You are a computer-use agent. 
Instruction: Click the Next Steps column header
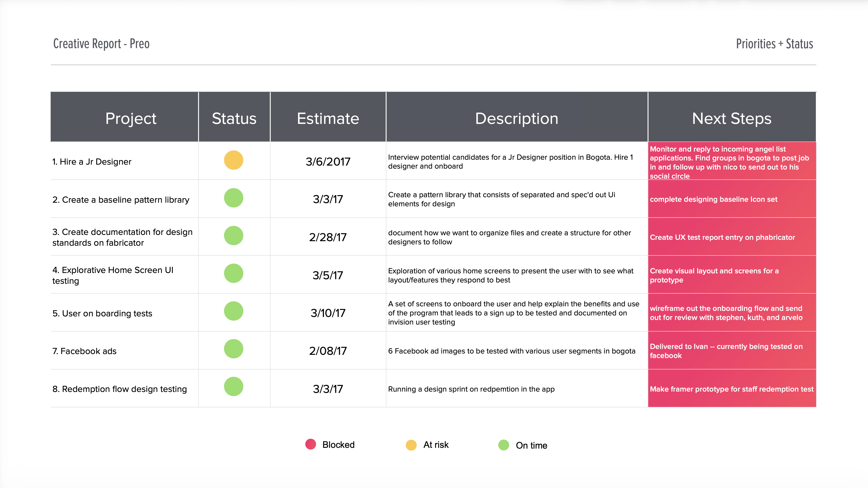click(x=732, y=119)
